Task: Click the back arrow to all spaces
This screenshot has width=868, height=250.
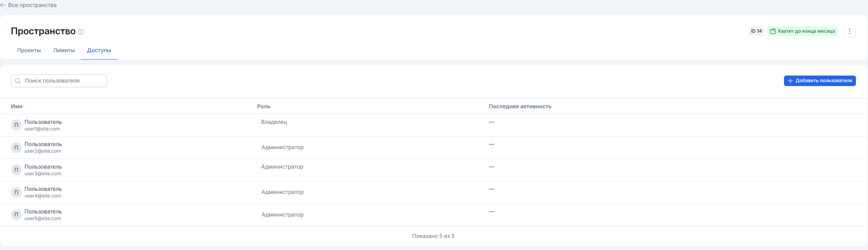Action: click(x=3, y=5)
